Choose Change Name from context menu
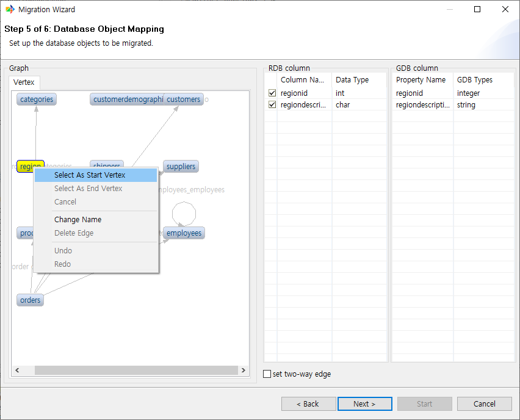This screenshot has width=520, height=420. point(78,220)
